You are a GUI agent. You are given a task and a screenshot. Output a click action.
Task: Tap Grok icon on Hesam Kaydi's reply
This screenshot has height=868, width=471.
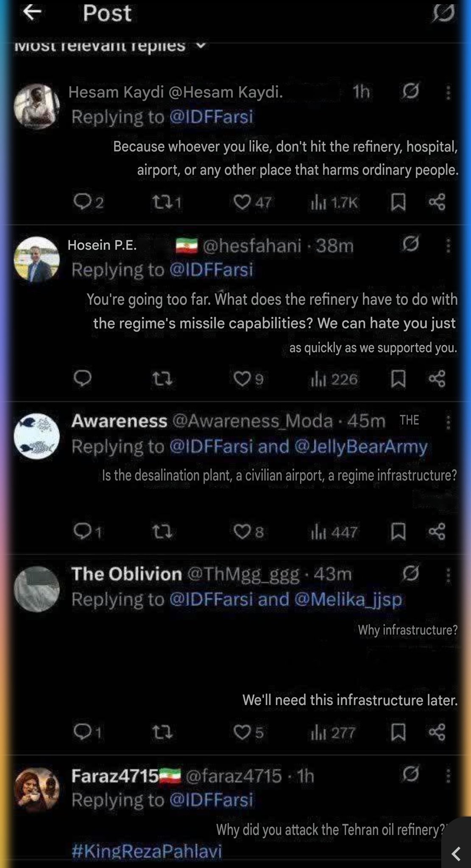click(x=410, y=91)
